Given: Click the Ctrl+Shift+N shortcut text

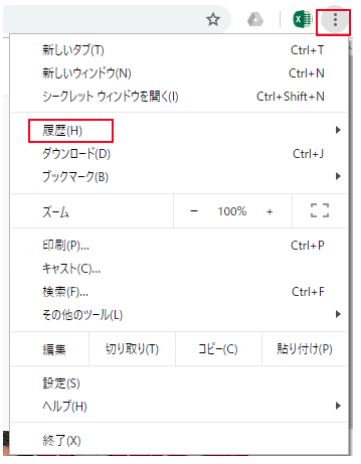Looking at the screenshot, I should tap(290, 97).
